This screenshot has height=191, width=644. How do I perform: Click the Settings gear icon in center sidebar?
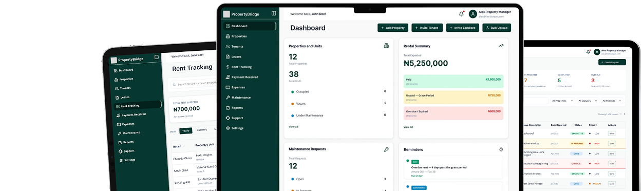[228, 128]
